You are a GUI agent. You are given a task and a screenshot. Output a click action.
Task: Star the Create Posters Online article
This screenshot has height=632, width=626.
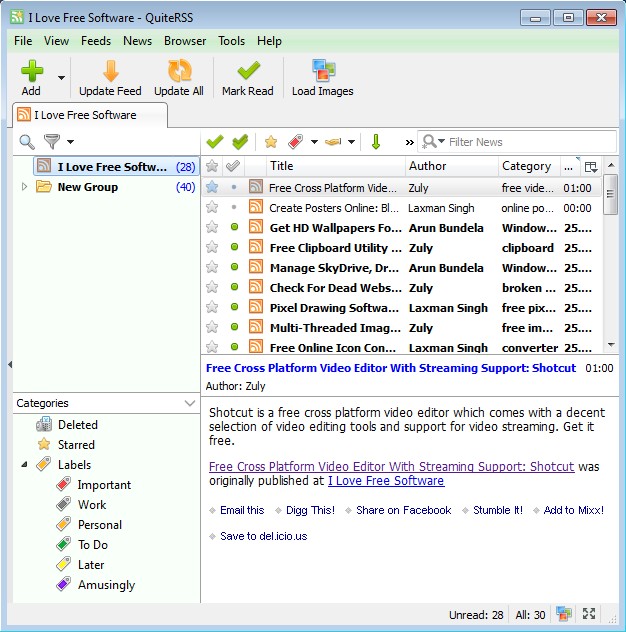[x=212, y=207]
